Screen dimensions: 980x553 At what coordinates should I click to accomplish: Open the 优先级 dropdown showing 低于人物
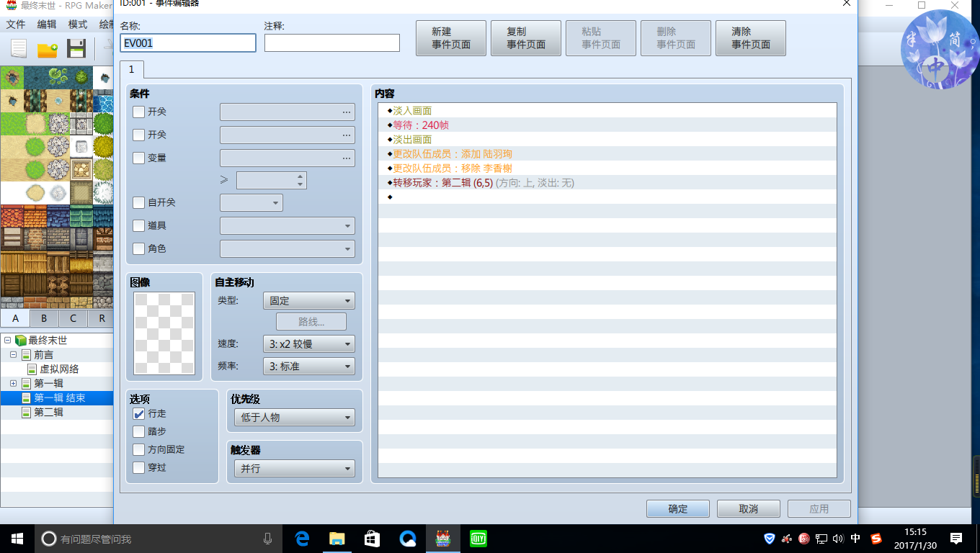pyautogui.click(x=295, y=417)
